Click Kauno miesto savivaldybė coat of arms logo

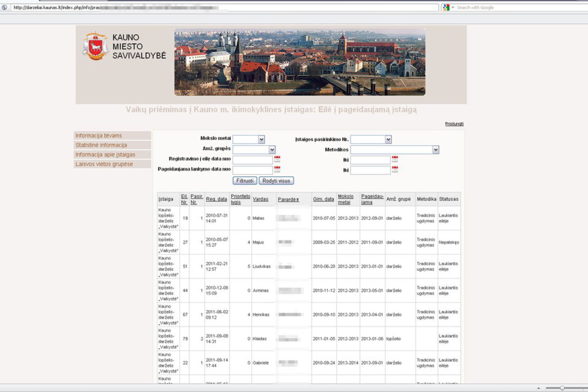click(96, 47)
